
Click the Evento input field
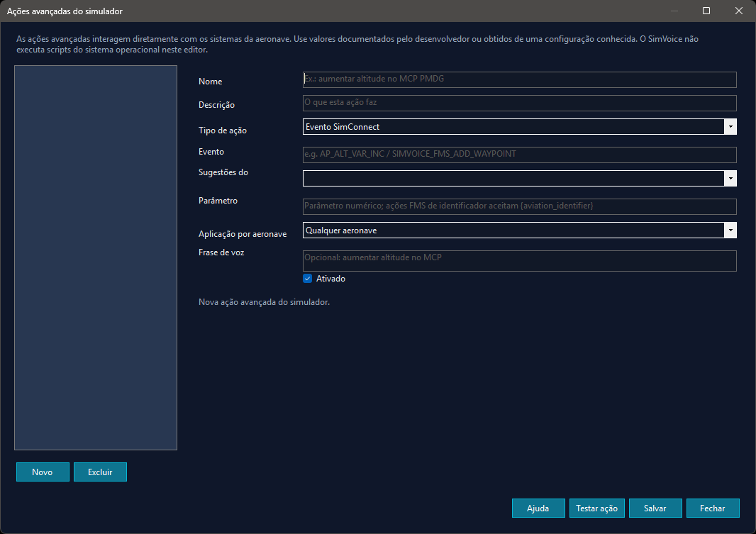click(x=519, y=155)
